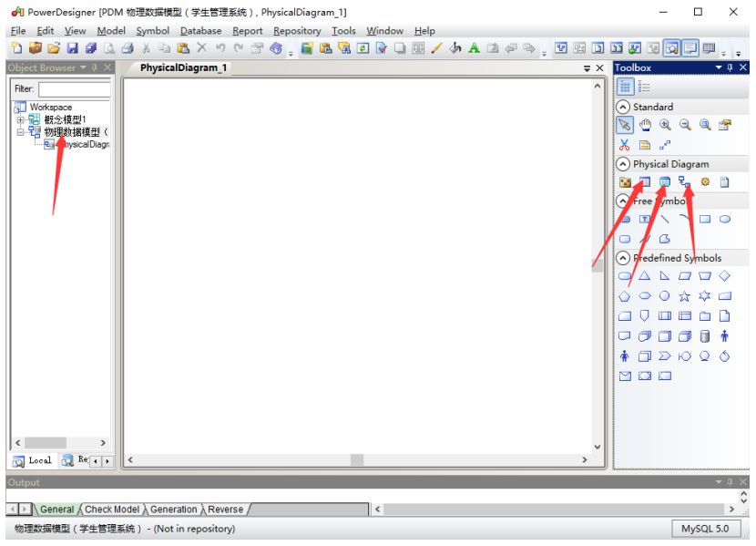Select the View tool in Physical Diagram
The image size is (756, 546).
click(x=665, y=182)
